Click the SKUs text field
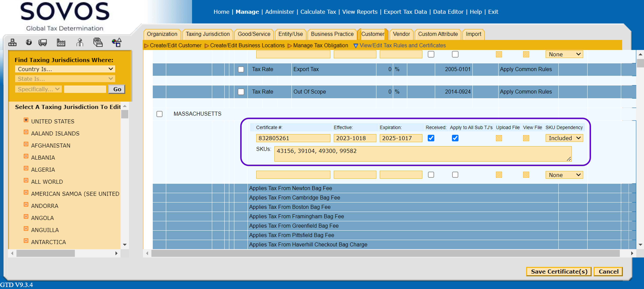644x289 pixels. tap(422, 154)
